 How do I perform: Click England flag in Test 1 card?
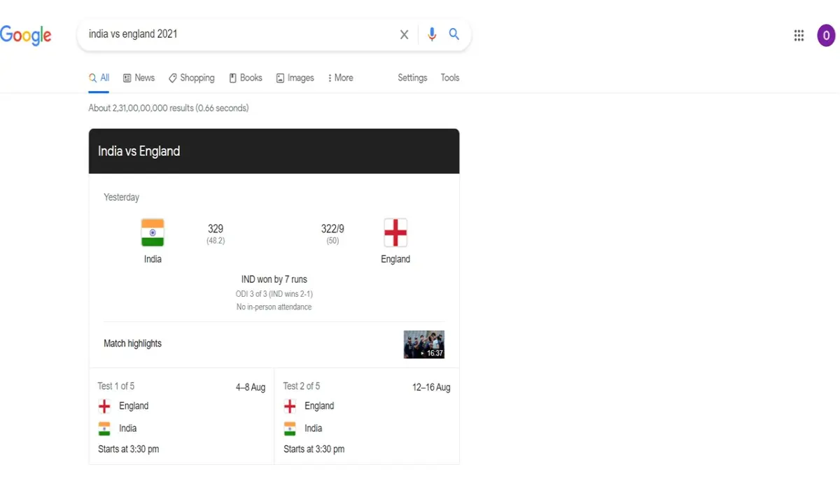click(x=104, y=406)
